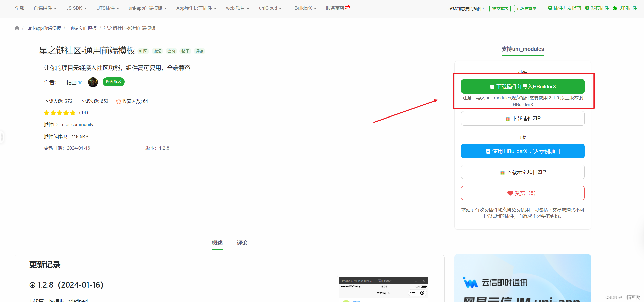Select the 全部 nav item
The width and height of the screenshot is (644, 302).
pos(20,8)
